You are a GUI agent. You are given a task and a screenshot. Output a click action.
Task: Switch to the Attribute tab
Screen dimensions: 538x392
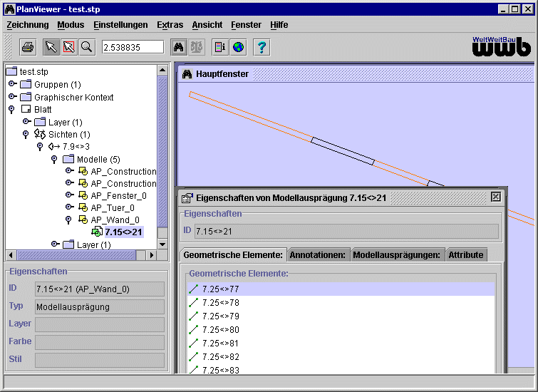466,255
